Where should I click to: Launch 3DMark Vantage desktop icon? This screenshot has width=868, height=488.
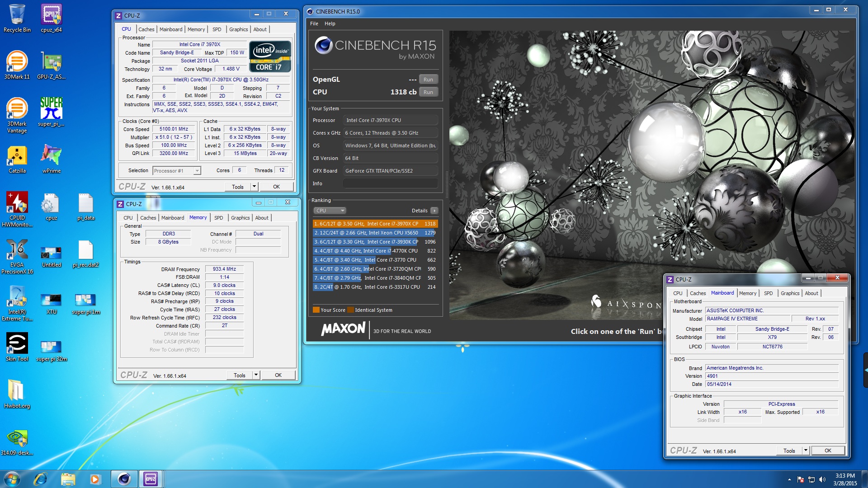pyautogui.click(x=17, y=115)
